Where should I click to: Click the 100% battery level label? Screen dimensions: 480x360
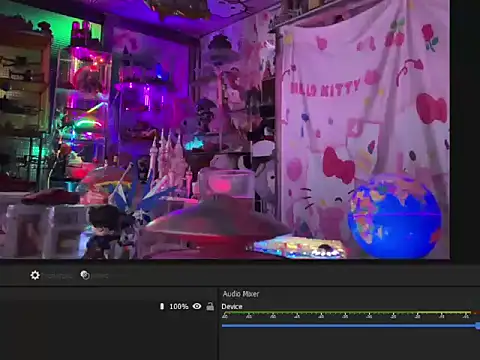point(179,306)
